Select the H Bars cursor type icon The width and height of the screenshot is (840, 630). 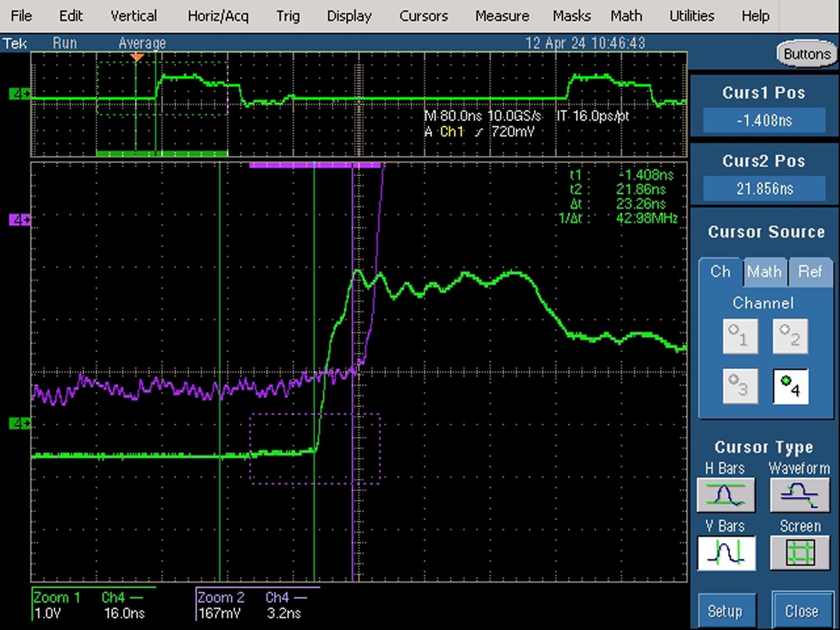(x=726, y=496)
